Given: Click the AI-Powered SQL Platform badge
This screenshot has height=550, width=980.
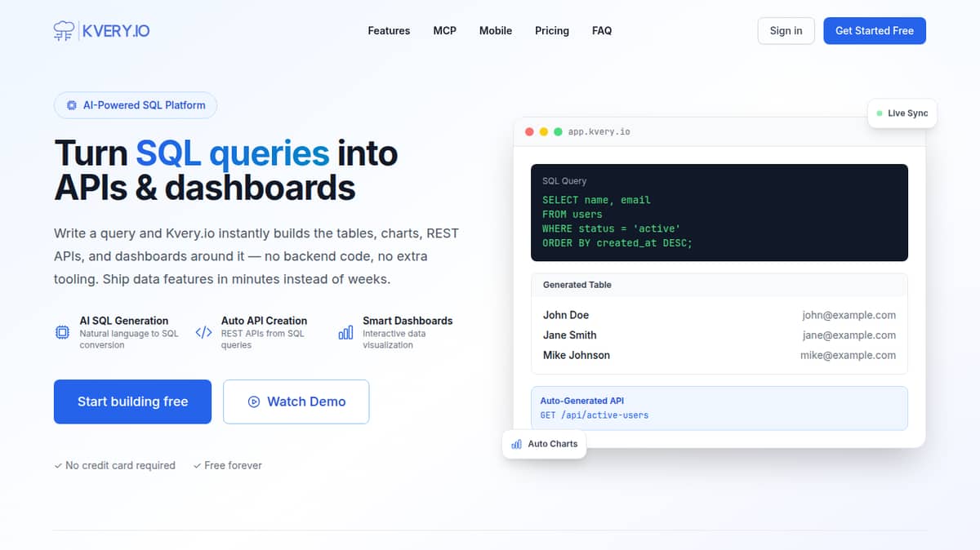Looking at the screenshot, I should [136, 105].
